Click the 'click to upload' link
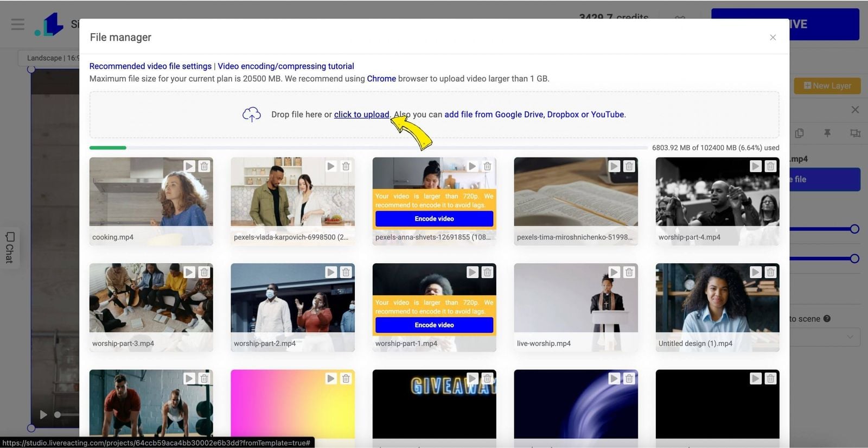 pyautogui.click(x=361, y=115)
